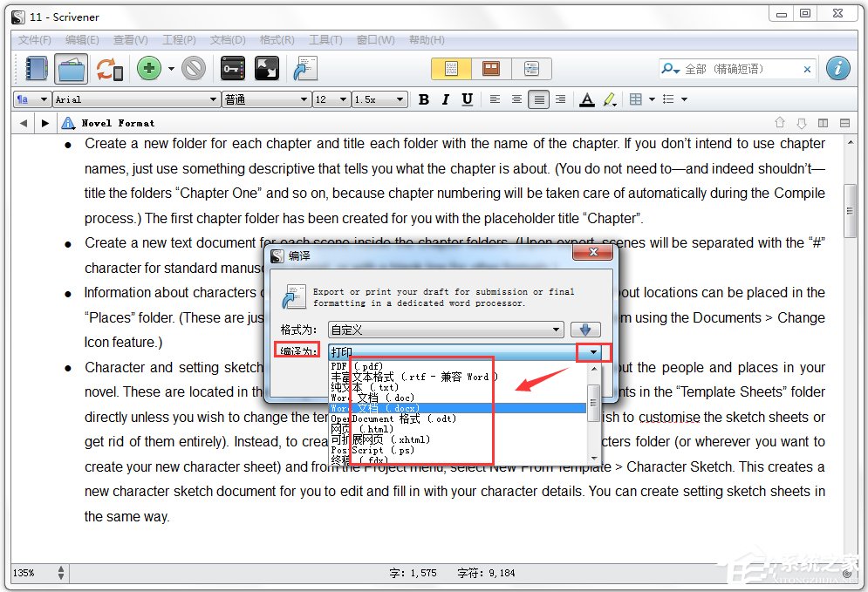This screenshot has width=868, height=592.
Task: Go to previous document up arrow
Action: (x=779, y=123)
